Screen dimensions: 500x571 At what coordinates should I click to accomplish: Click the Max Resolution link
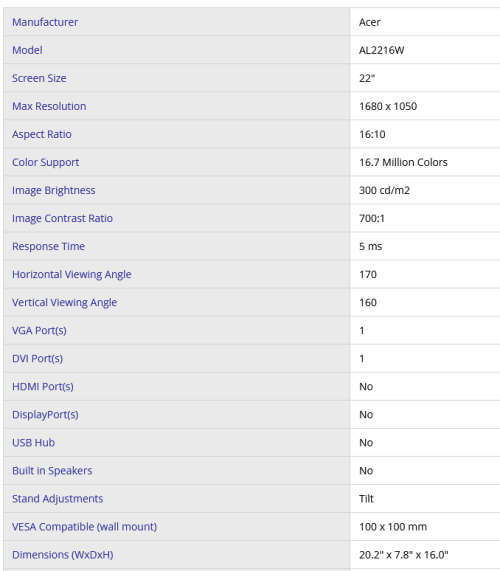(x=49, y=106)
